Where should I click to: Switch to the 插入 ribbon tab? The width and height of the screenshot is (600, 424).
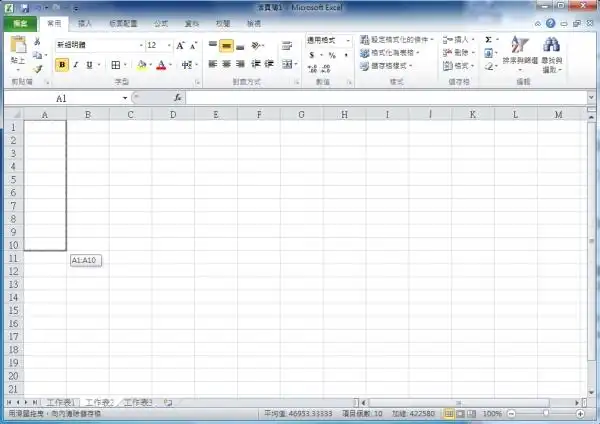85,21
